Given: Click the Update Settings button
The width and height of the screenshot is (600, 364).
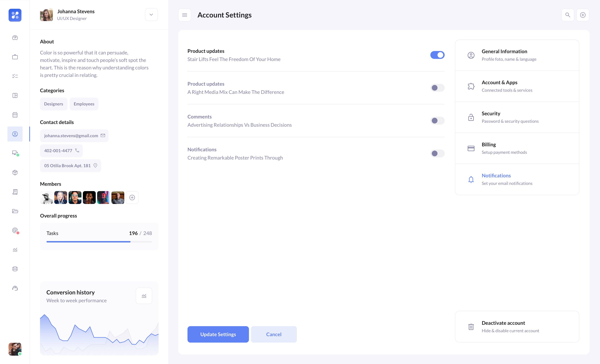Looking at the screenshot, I should [x=218, y=334].
